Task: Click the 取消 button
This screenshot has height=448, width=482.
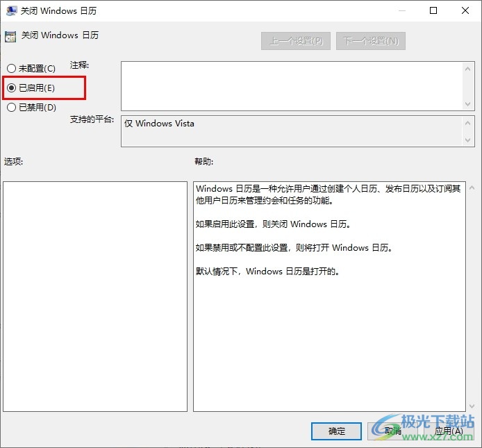Action: click(x=392, y=431)
